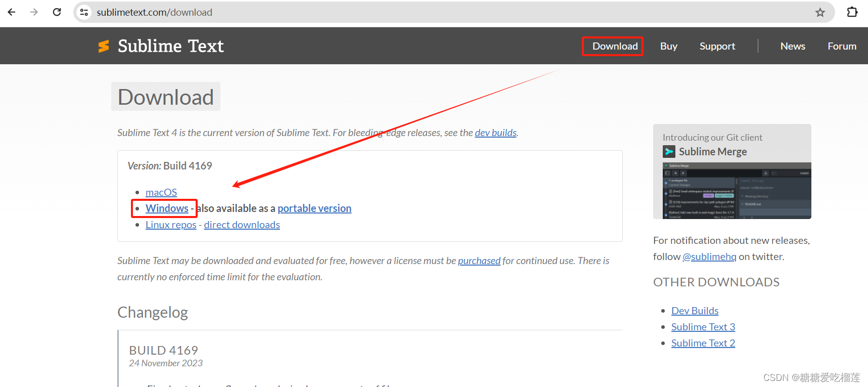Screen dimensions: 868x387
Task: Click the Sublime Text orange logo icon
Action: (x=104, y=46)
